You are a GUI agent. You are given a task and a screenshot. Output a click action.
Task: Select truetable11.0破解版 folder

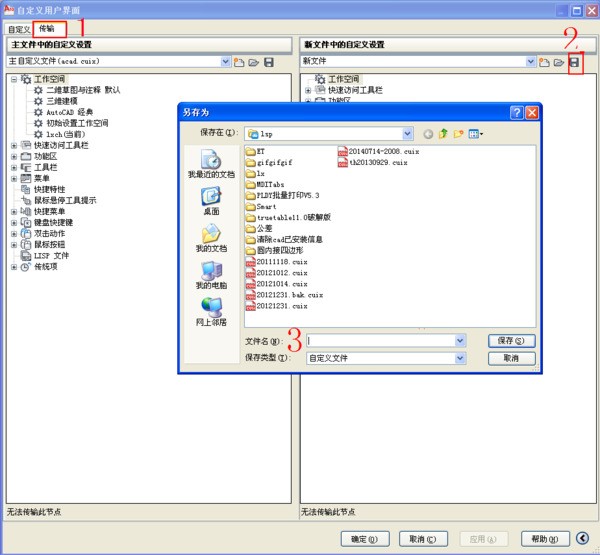(288, 218)
